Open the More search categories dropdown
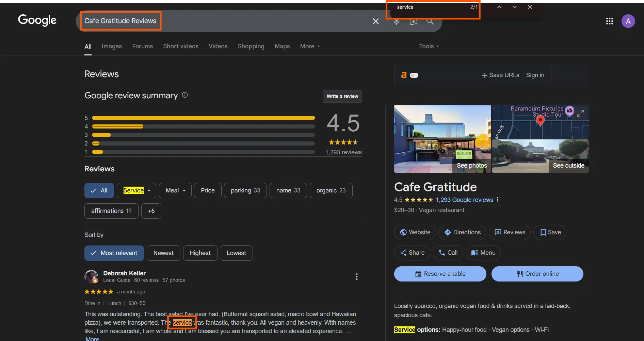Screen dimensions: 644x341 click(310, 46)
